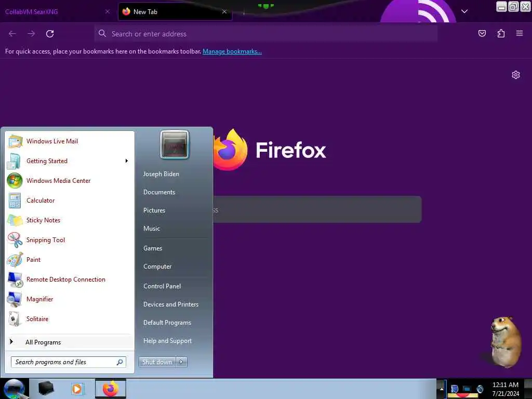Open Documents from Start menu

(x=159, y=192)
